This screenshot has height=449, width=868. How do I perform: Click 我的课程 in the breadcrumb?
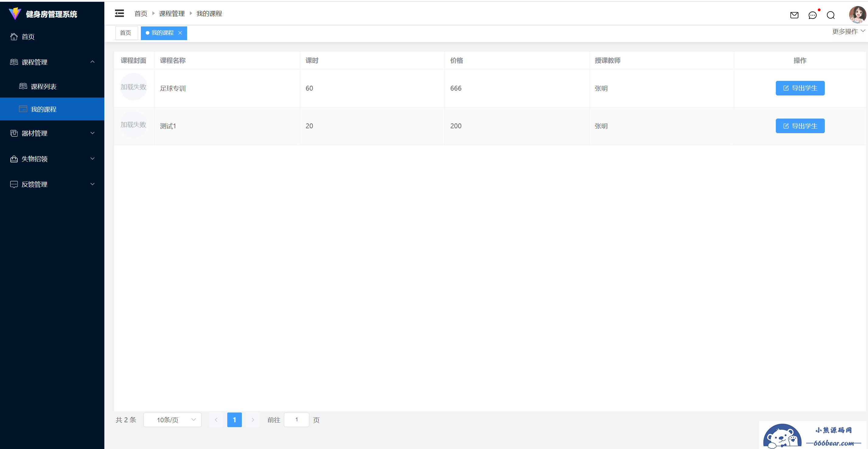[209, 13]
